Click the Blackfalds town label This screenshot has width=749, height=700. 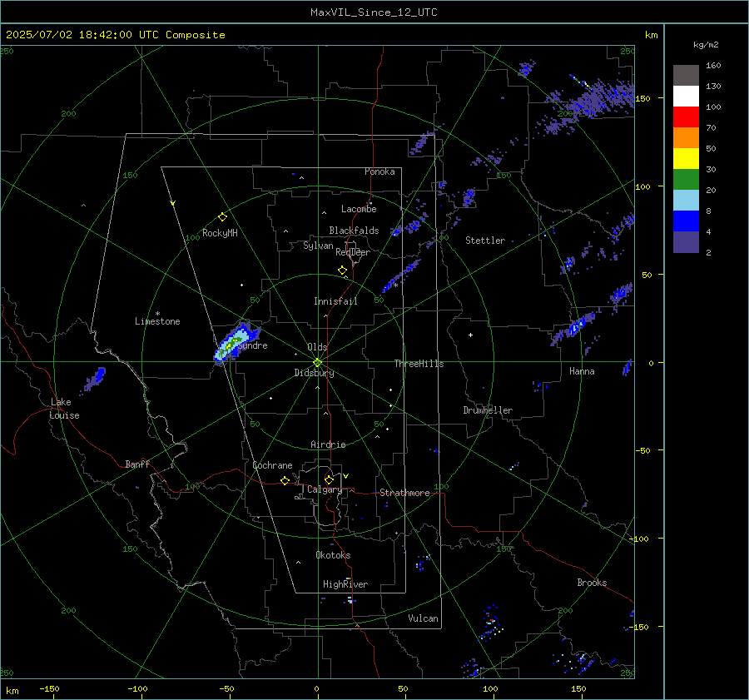pyautogui.click(x=354, y=231)
